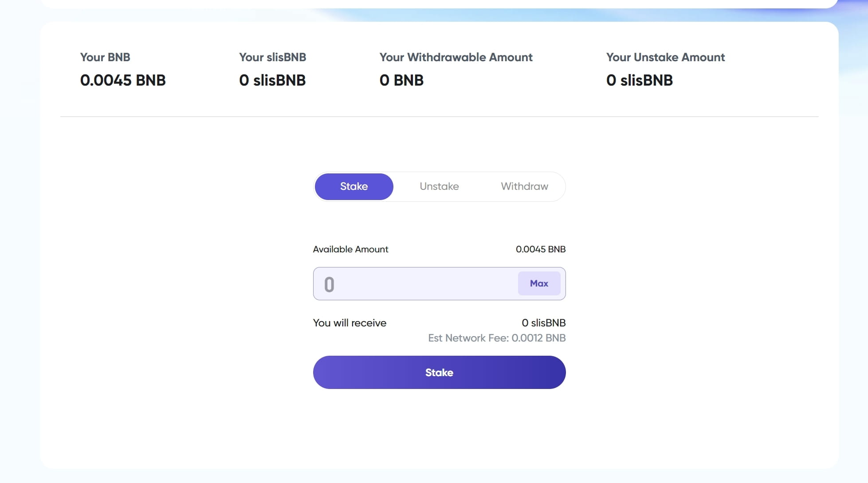This screenshot has width=868, height=483.
Task: Click the Est Network Fee text
Action: [497, 338]
